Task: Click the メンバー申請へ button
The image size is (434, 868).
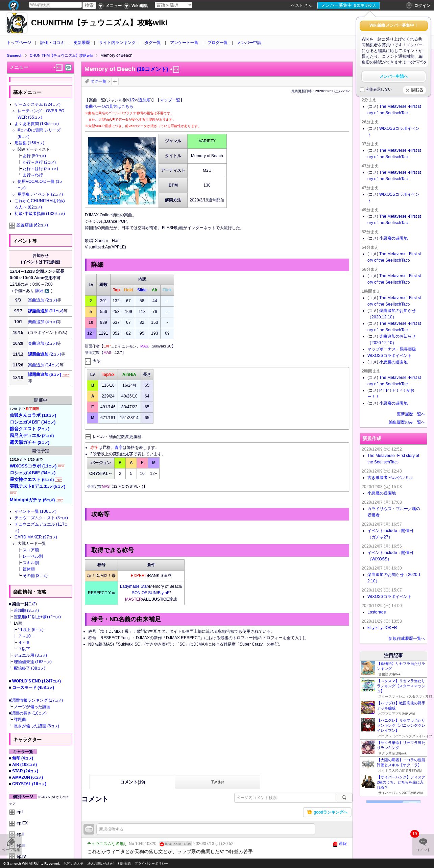Action: 393,76
